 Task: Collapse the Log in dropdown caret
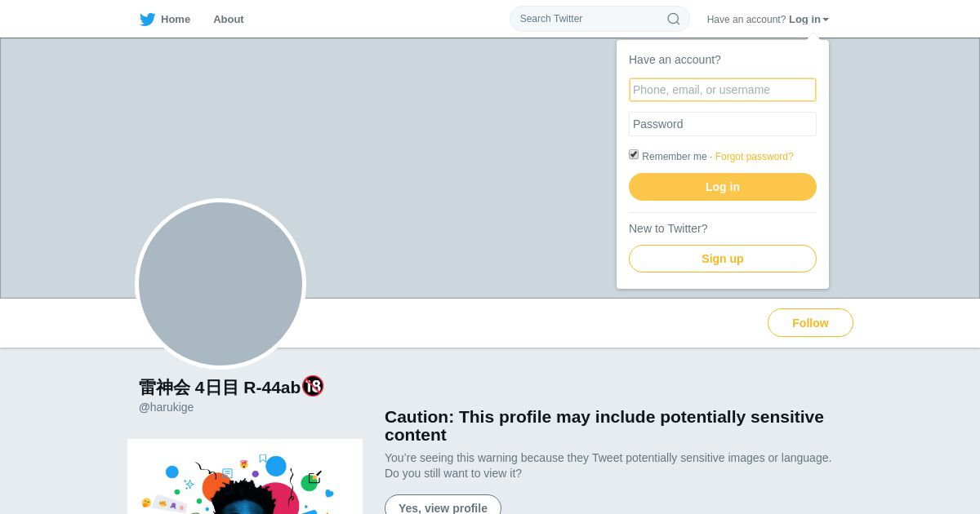point(826,20)
